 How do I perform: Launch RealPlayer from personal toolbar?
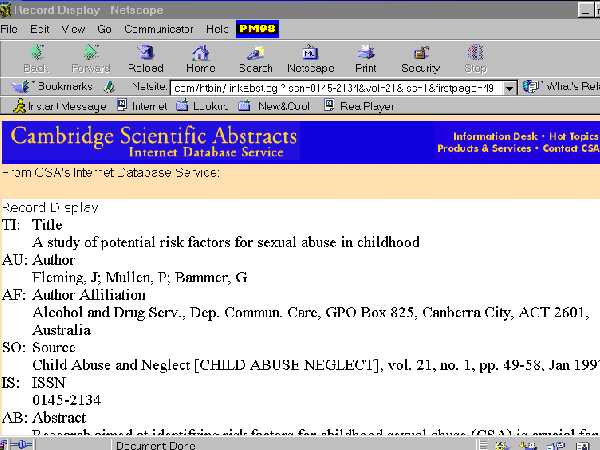[359, 106]
